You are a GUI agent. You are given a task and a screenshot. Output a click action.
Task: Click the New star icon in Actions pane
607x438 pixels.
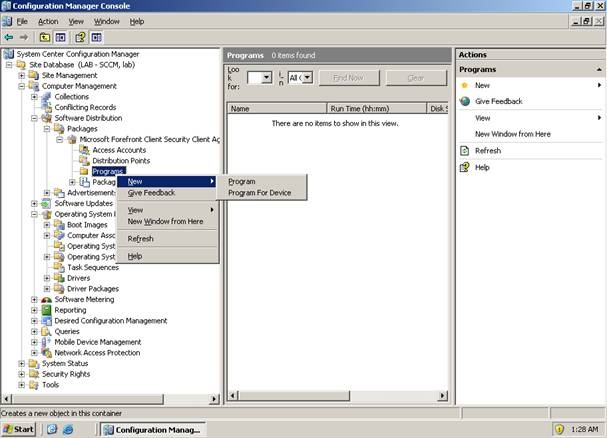coord(465,85)
